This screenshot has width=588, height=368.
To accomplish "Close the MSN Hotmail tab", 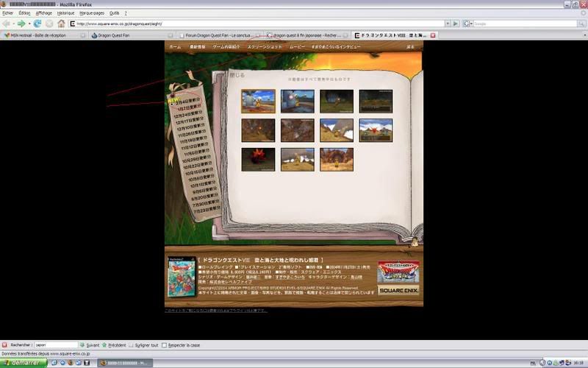I will [x=83, y=35].
